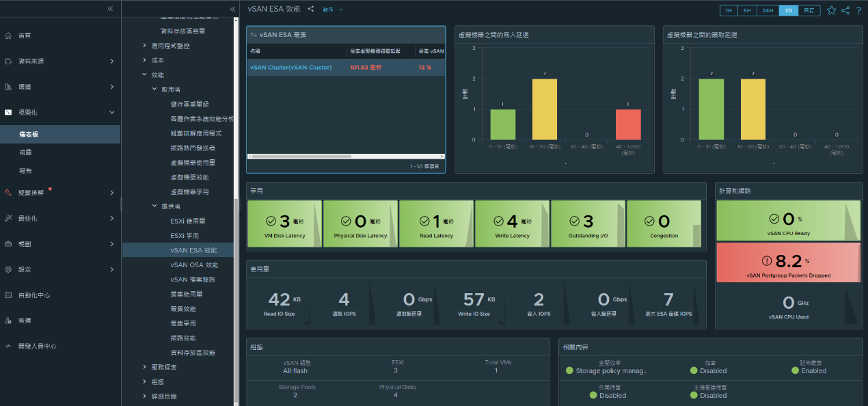Click the 最佳化 magic wand icon
This screenshot has width=868, height=406.
(8, 218)
